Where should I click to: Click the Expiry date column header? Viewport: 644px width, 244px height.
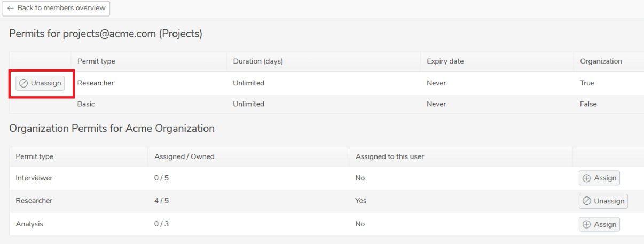[x=445, y=61]
